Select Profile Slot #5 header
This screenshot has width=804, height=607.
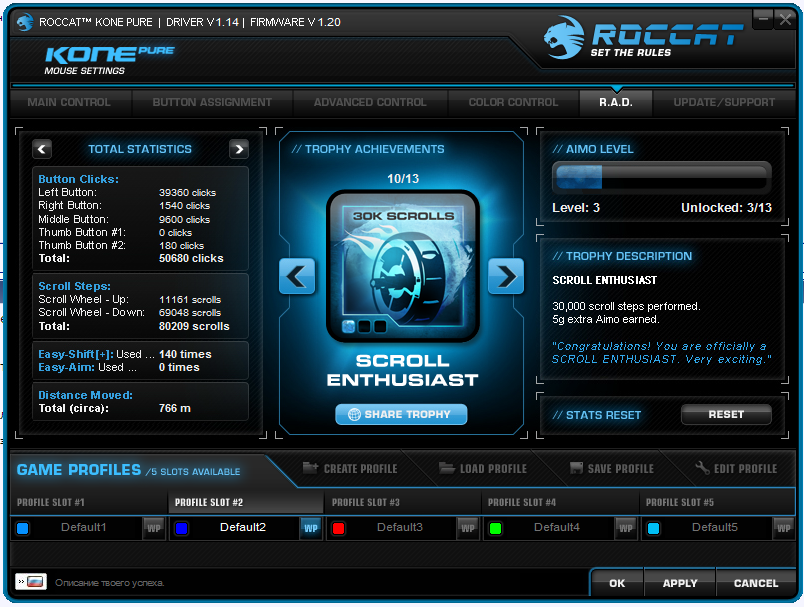click(x=717, y=502)
